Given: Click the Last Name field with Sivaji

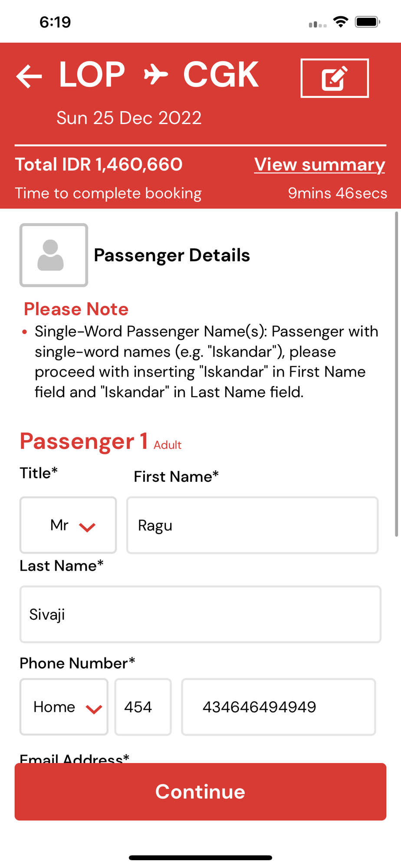Looking at the screenshot, I should 200,615.
